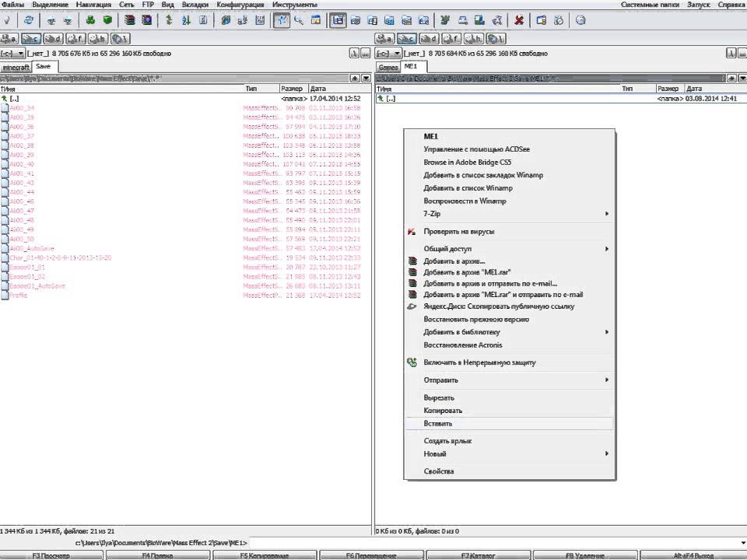This screenshot has width=747, height=560.
Task: Open network neighborhood in left panel
Action: (120, 39)
